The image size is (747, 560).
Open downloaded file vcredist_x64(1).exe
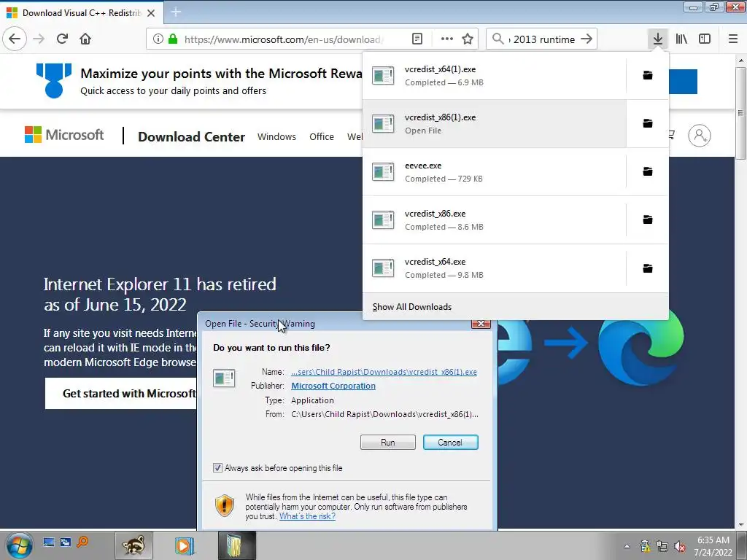(x=494, y=75)
